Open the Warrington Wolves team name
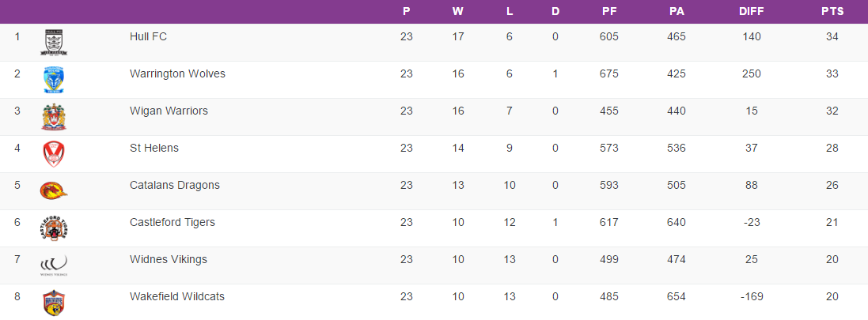 coord(177,73)
